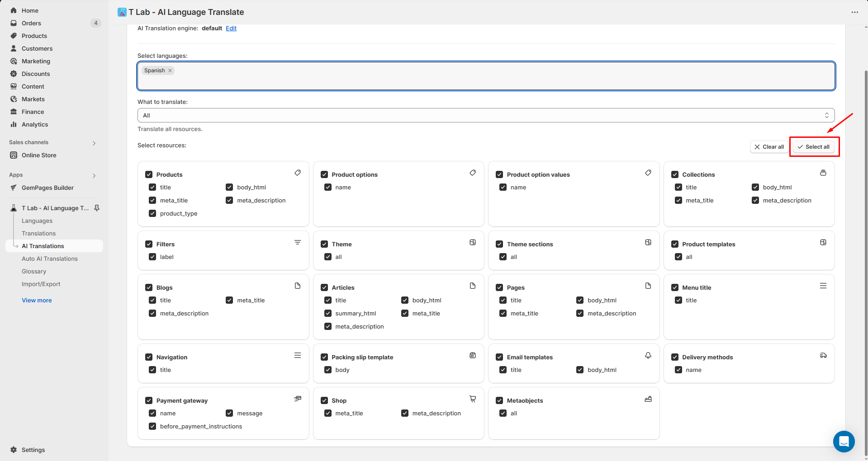868x461 pixels.
Task: Open the Auto AI Translations page
Action: pos(50,259)
